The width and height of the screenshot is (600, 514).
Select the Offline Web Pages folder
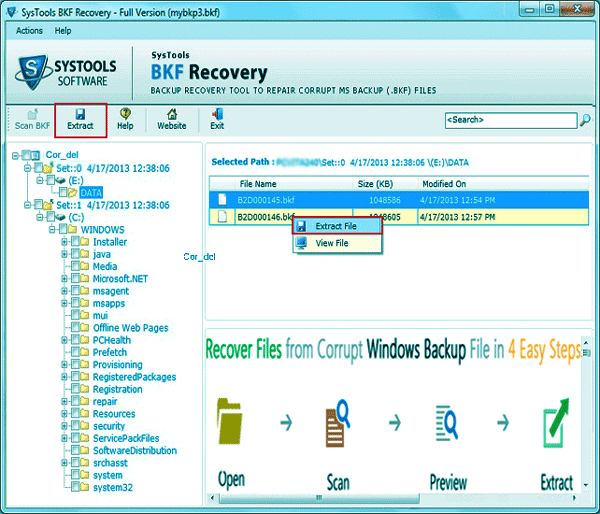click(x=130, y=328)
